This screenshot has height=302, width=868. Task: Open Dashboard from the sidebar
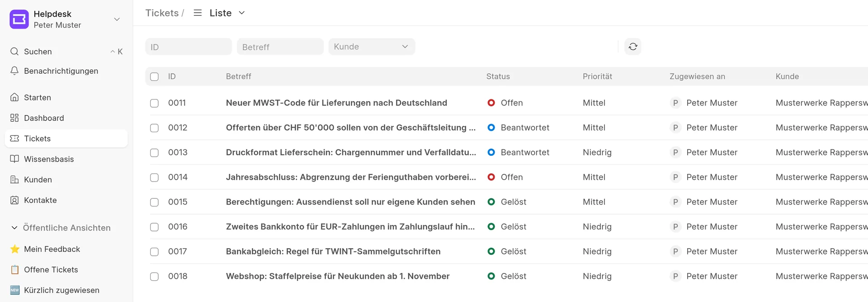coord(66,118)
